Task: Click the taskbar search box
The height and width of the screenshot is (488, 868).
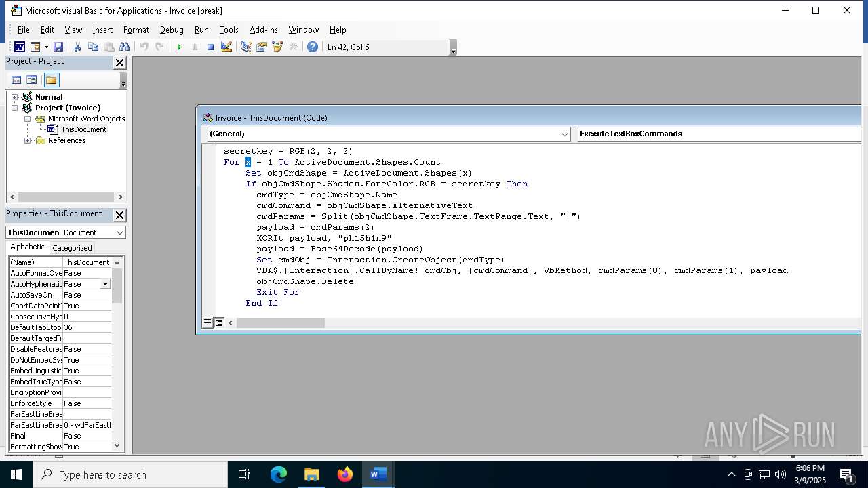Action: click(x=130, y=474)
